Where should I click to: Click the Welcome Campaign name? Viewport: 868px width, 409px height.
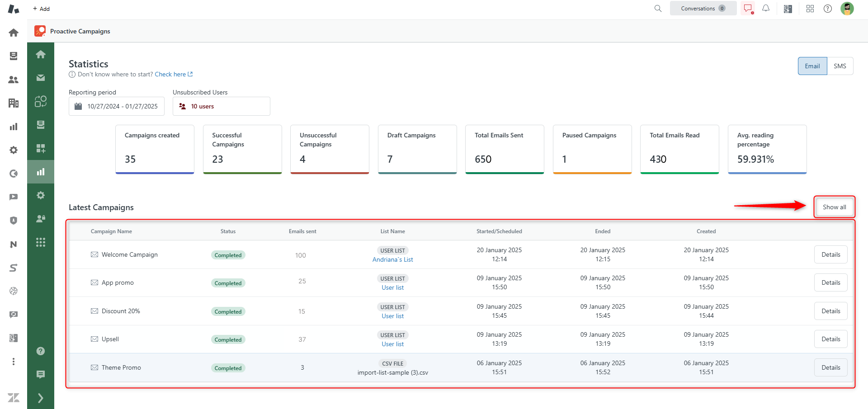tap(130, 254)
